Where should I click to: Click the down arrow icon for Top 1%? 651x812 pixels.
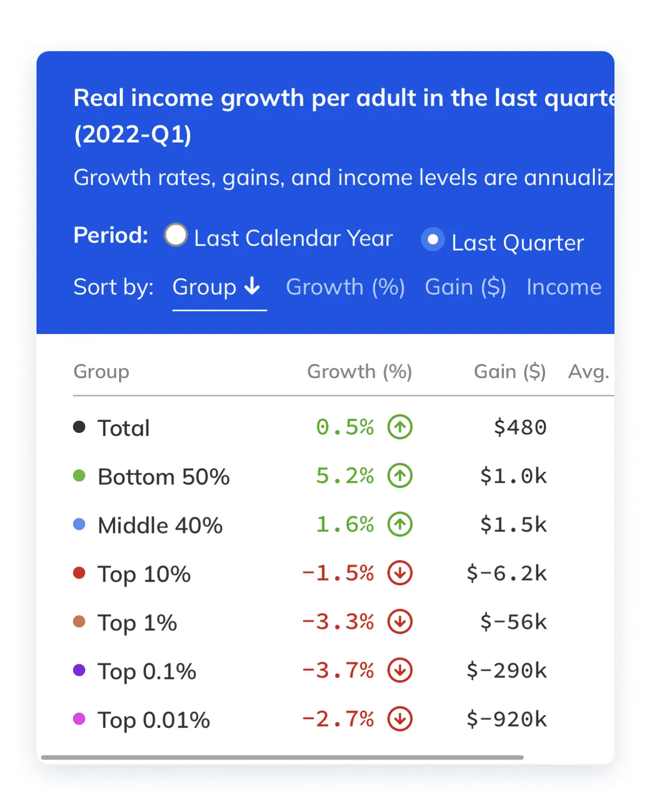coord(400,622)
